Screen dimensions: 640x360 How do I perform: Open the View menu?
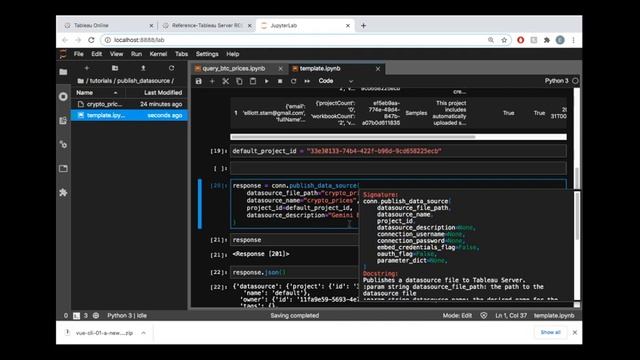tap(116, 54)
